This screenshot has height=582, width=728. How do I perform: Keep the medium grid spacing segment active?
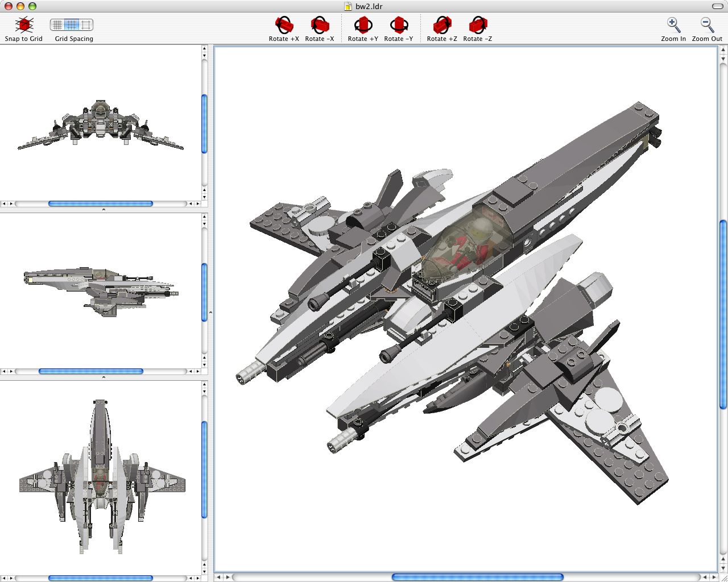pyautogui.click(x=71, y=25)
